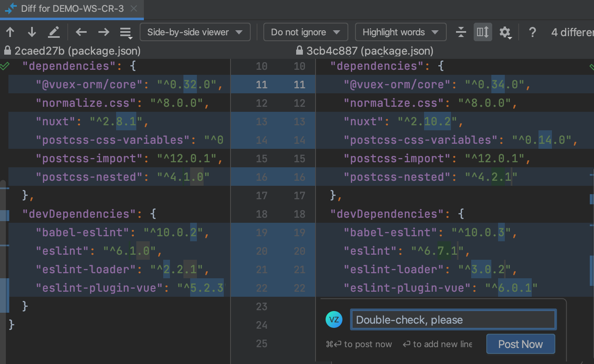Jump to the next difference
This screenshot has width=594, height=364.
click(31, 32)
